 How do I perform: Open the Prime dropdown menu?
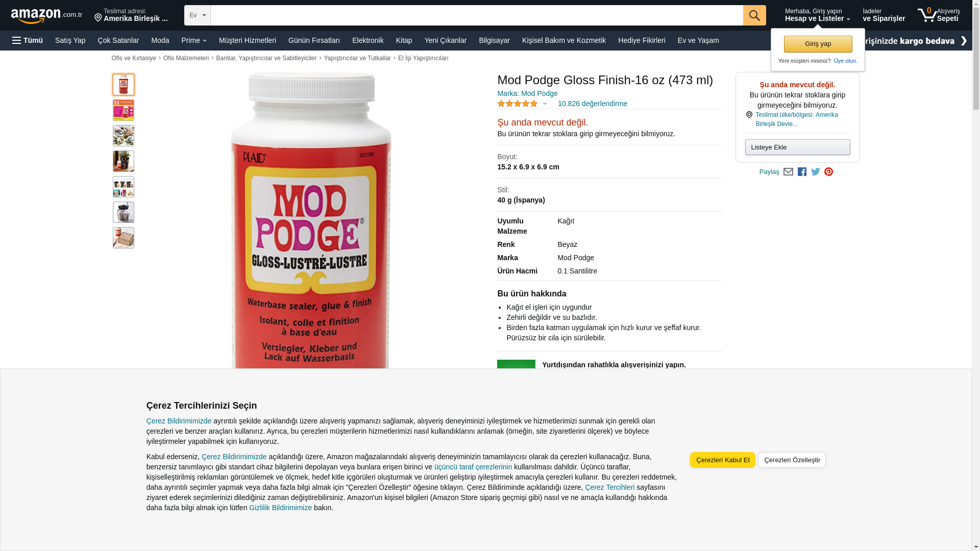coord(194,40)
